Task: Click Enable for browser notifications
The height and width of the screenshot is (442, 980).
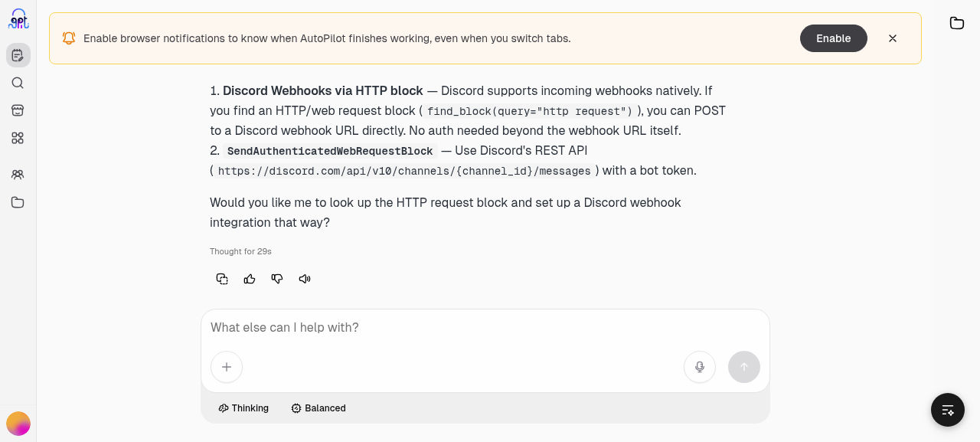Action: tap(834, 38)
